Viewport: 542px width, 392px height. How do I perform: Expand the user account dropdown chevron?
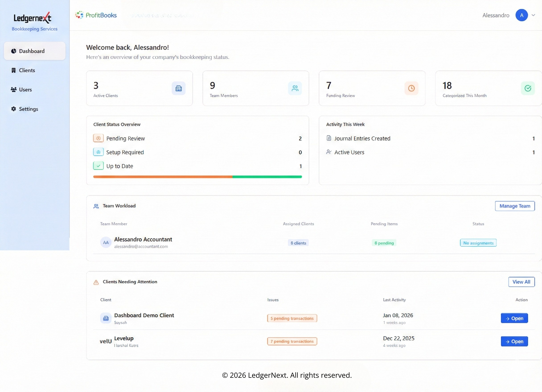pos(533,15)
